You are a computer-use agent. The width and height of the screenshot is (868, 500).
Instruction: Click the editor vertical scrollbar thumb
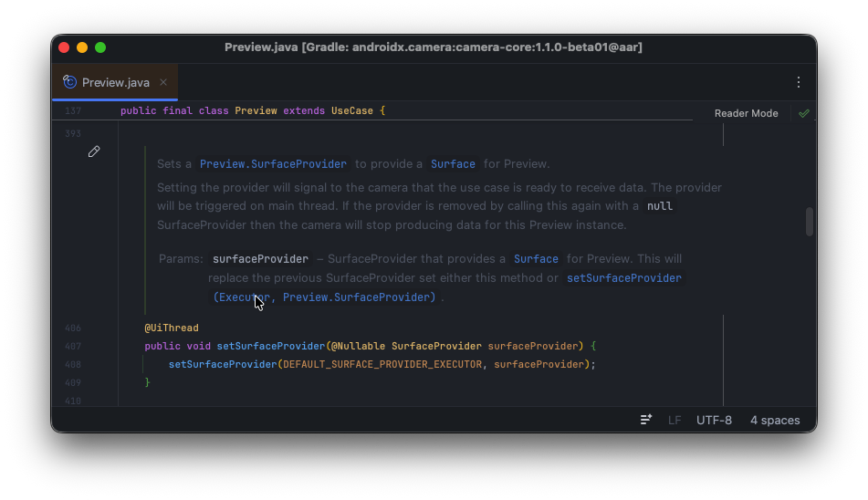coord(809,222)
